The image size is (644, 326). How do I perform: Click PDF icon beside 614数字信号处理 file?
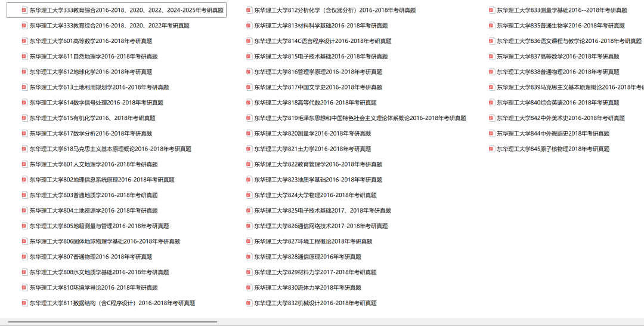[24, 103]
